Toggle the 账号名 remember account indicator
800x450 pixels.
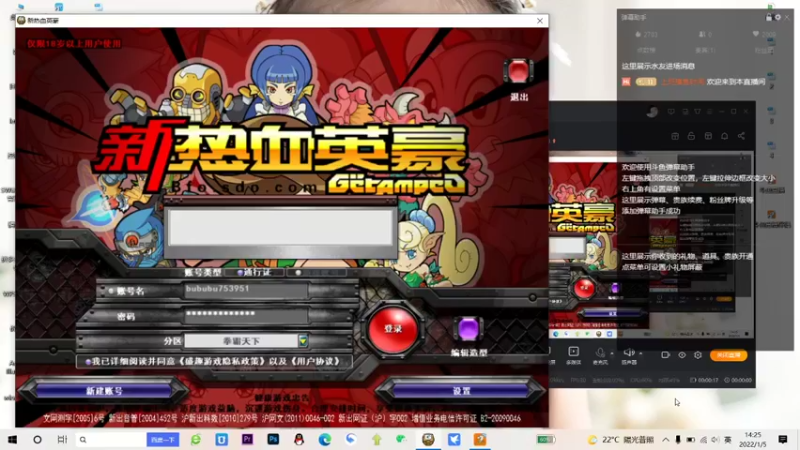tap(111, 291)
